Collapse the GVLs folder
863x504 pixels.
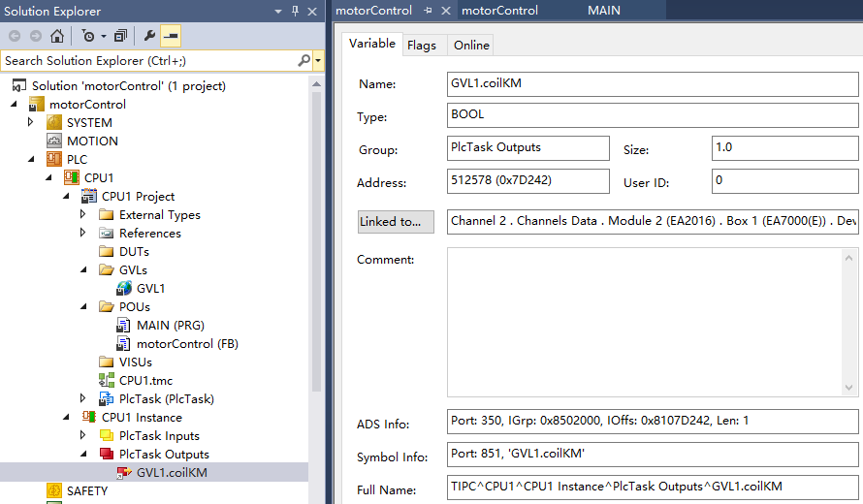click(x=83, y=269)
